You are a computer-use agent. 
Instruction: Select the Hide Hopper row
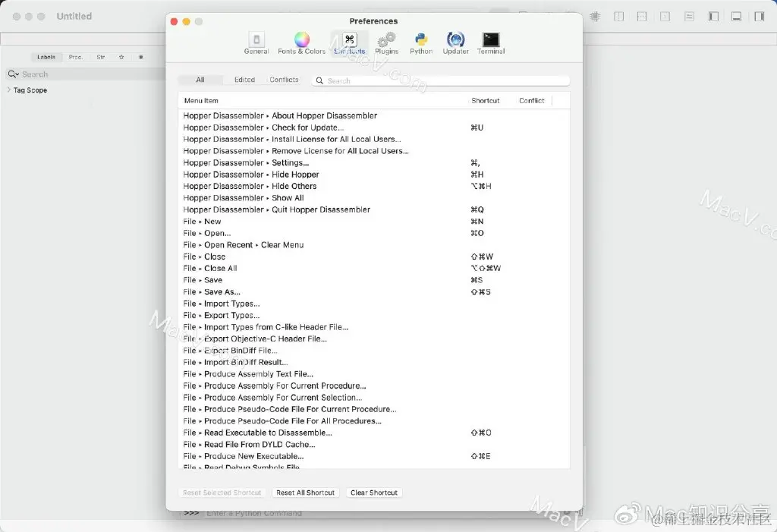click(374, 175)
